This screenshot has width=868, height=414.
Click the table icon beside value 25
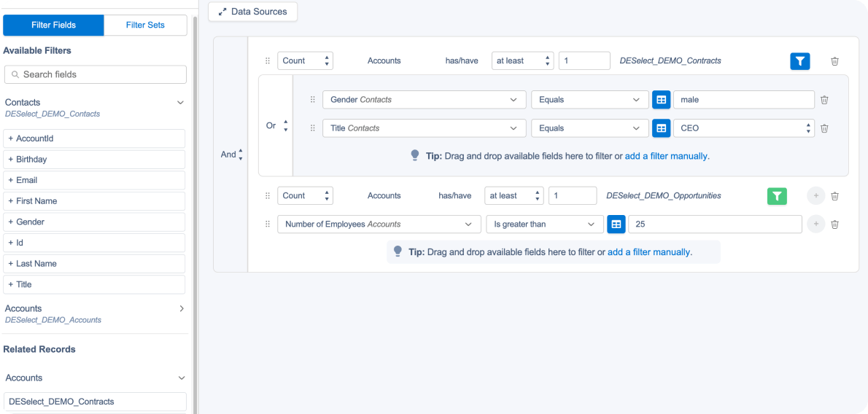click(x=616, y=224)
